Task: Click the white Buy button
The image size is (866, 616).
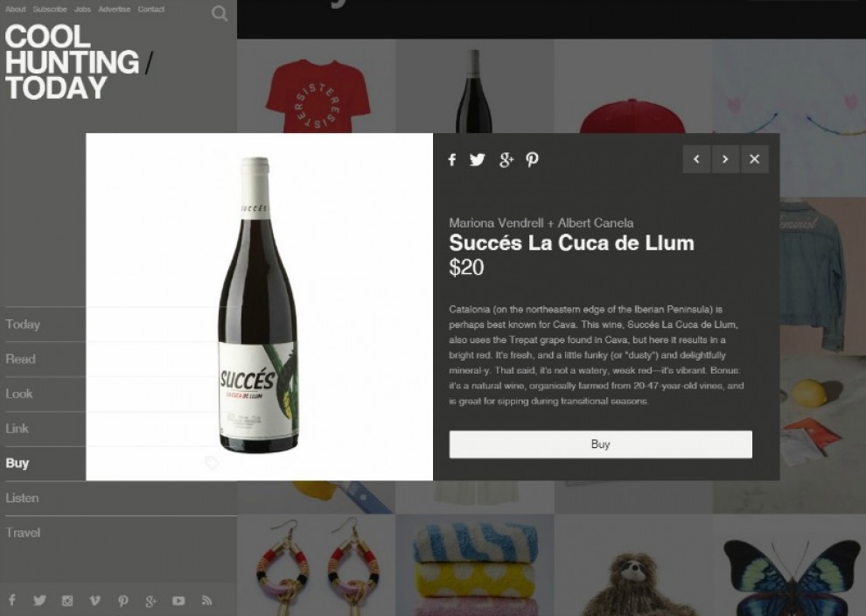Action: coord(600,444)
